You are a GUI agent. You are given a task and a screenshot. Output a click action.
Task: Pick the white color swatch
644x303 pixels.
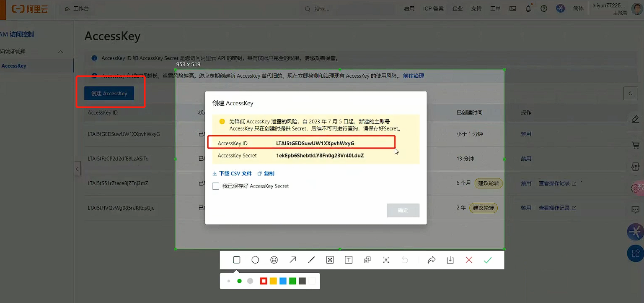(312, 281)
